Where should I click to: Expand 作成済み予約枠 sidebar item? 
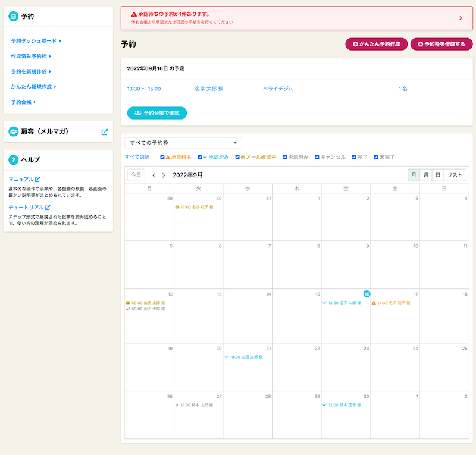(31, 56)
